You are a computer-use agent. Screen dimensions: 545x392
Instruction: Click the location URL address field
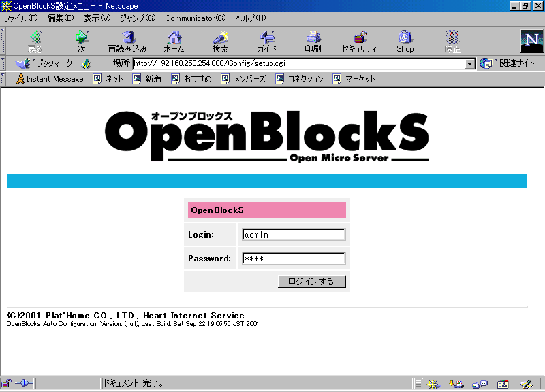[299, 63]
